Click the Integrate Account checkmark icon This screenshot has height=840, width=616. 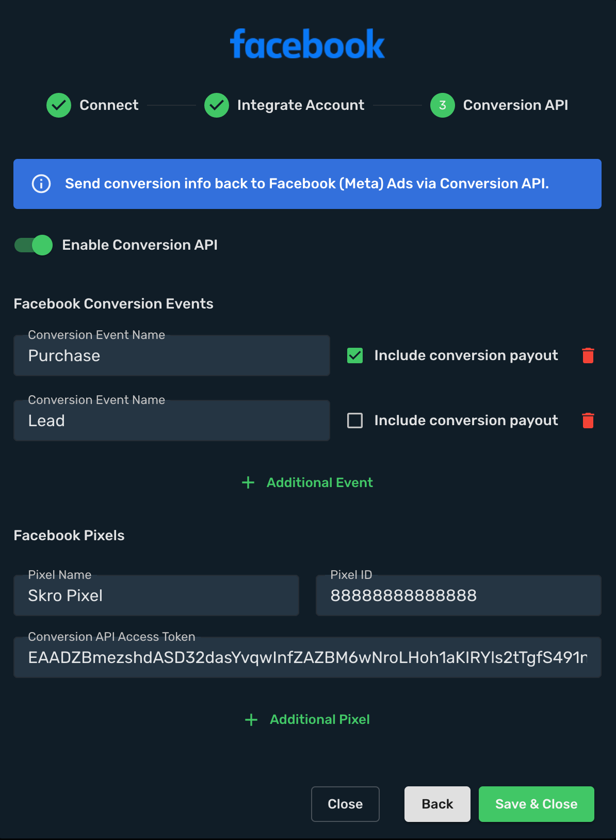[x=217, y=105]
